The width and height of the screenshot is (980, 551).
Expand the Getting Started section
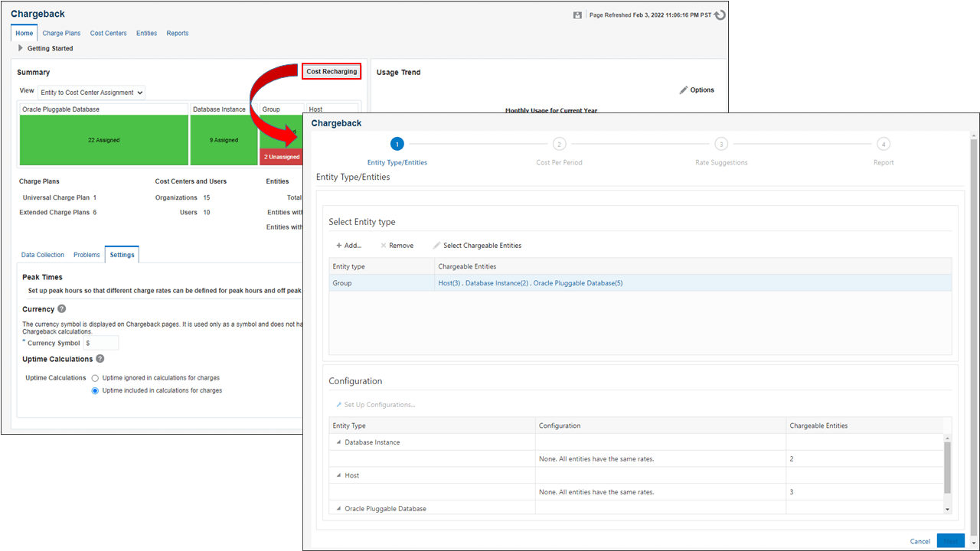pos(21,48)
